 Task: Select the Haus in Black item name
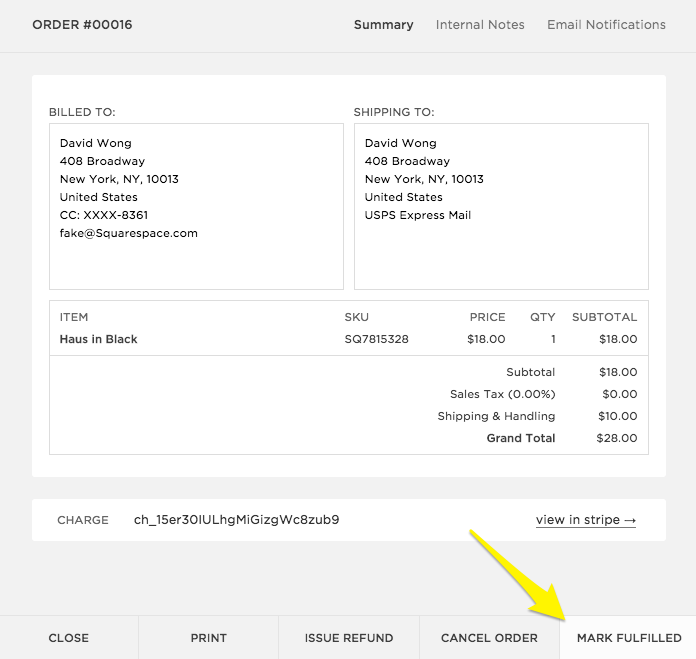click(x=99, y=339)
